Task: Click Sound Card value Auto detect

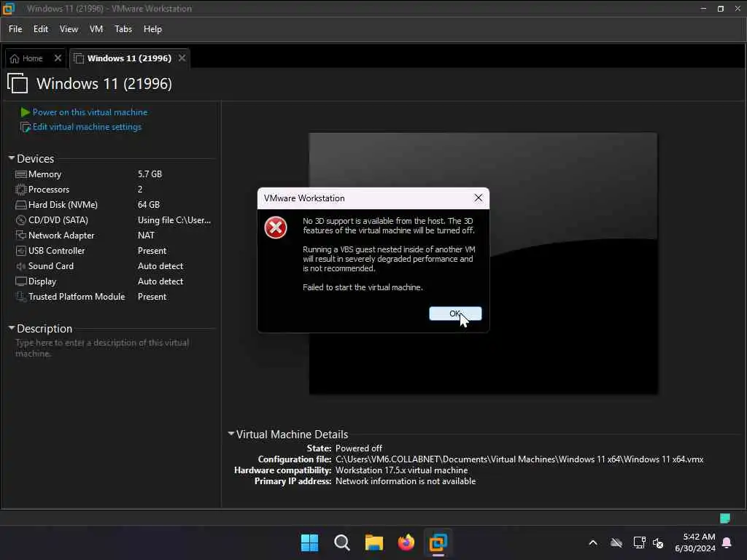Action: coord(160,266)
